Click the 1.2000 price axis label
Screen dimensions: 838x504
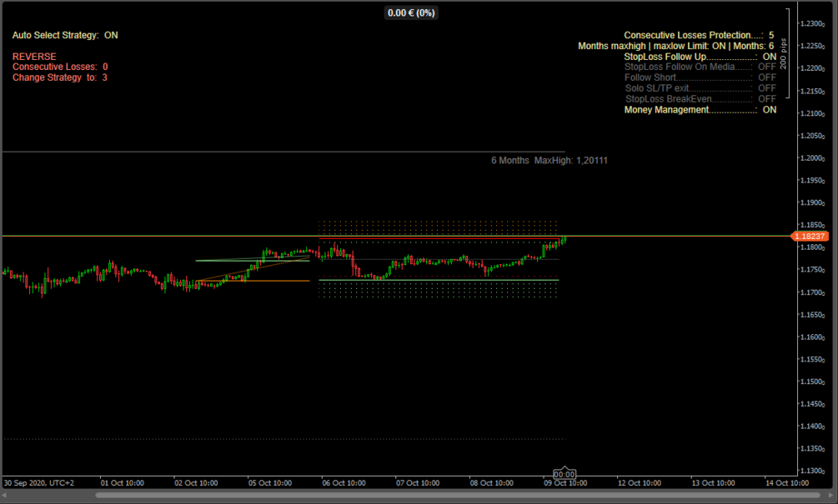pos(812,158)
